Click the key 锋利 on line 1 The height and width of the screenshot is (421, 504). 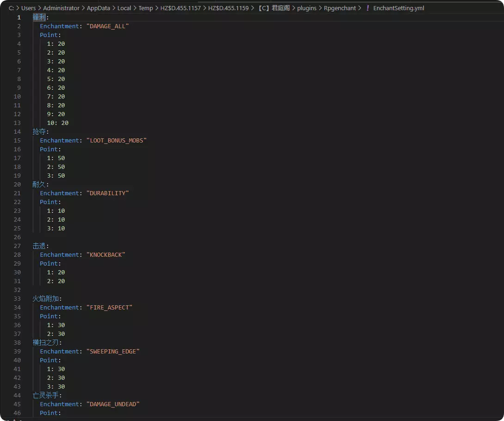tap(39, 18)
